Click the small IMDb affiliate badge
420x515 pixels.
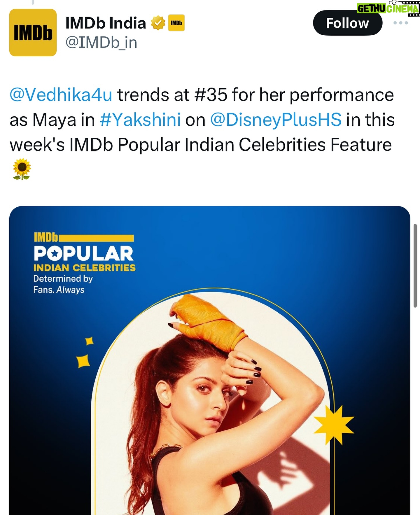pyautogui.click(x=176, y=23)
